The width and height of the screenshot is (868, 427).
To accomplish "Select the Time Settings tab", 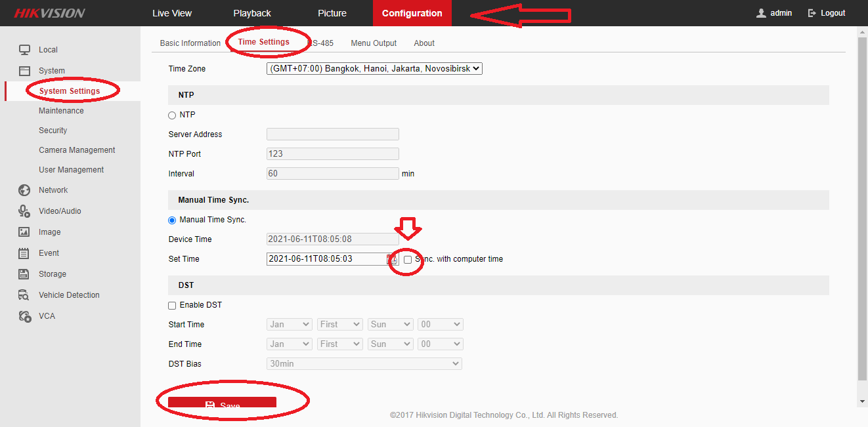I will 264,42.
